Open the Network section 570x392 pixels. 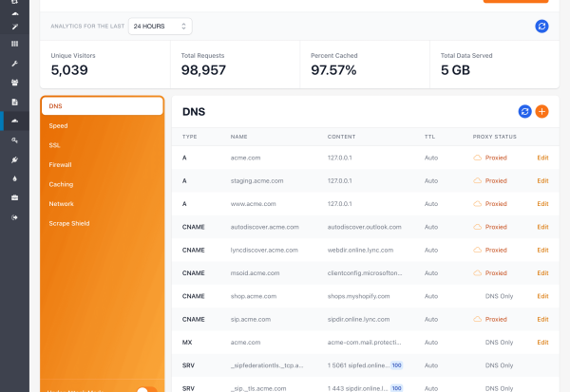[x=61, y=204]
